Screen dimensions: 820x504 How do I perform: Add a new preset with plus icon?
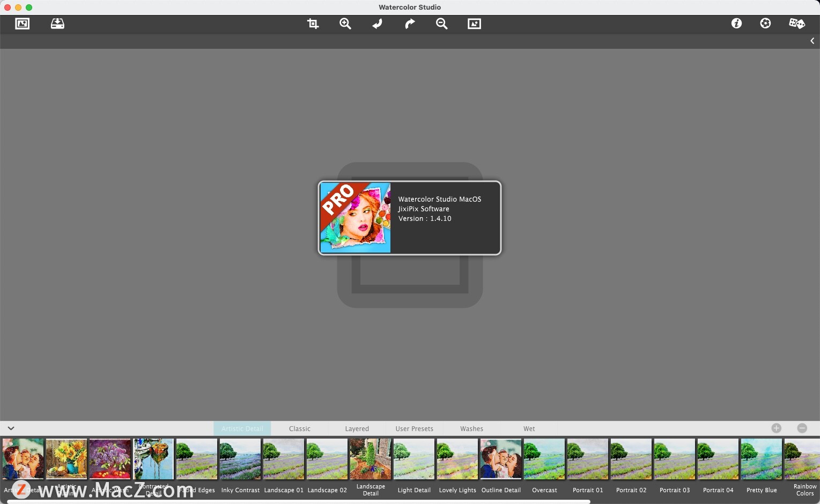click(x=777, y=428)
